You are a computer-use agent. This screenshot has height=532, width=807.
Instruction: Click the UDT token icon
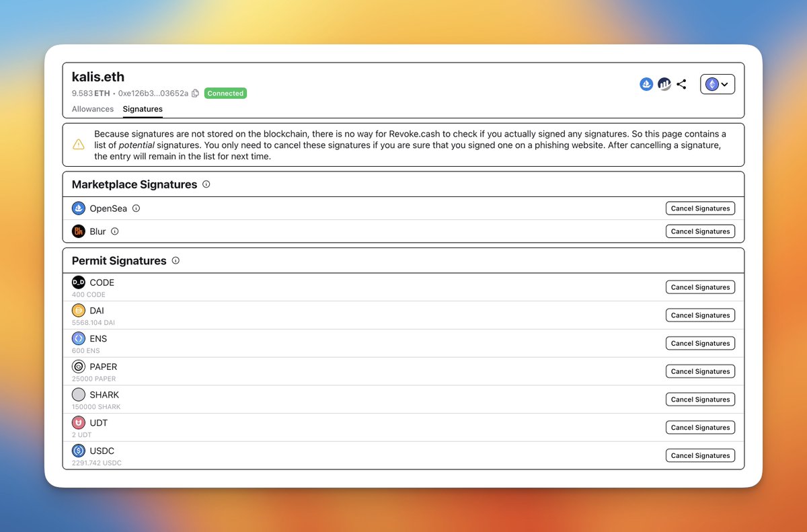[x=79, y=423]
